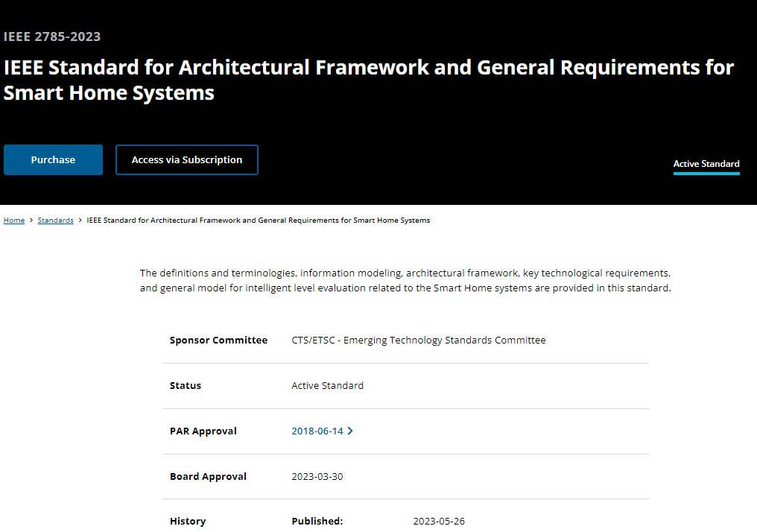Click the current page name in breadcrumb
Image resolution: width=757 pixels, height=532 pixels.
point(259,220)
